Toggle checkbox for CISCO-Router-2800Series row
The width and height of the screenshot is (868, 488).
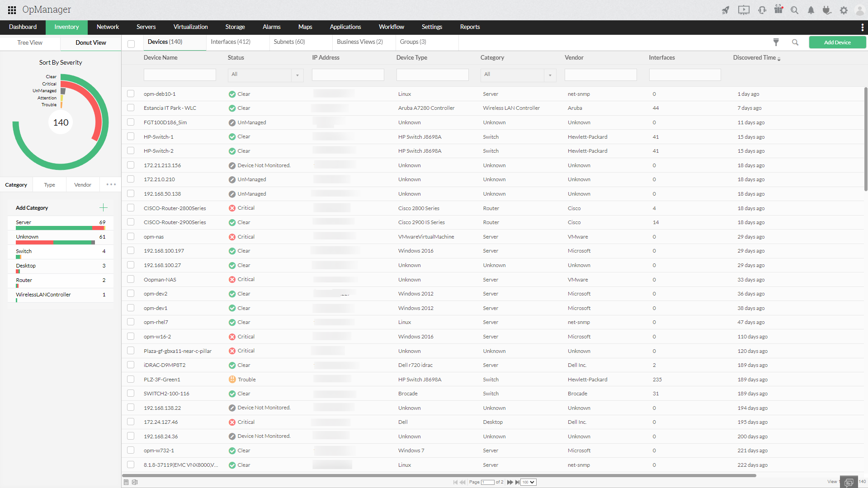tap(131, 208)
